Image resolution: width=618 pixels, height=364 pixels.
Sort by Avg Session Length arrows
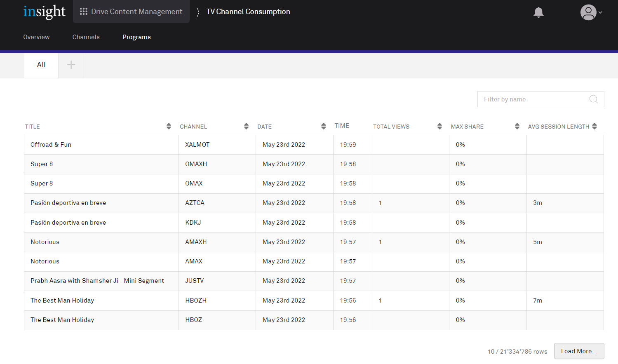595,127
